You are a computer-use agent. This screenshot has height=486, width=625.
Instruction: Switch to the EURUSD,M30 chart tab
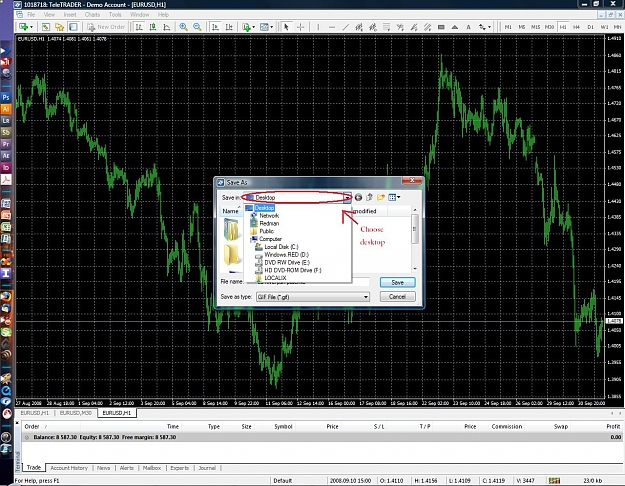click(x=75, y=413)
